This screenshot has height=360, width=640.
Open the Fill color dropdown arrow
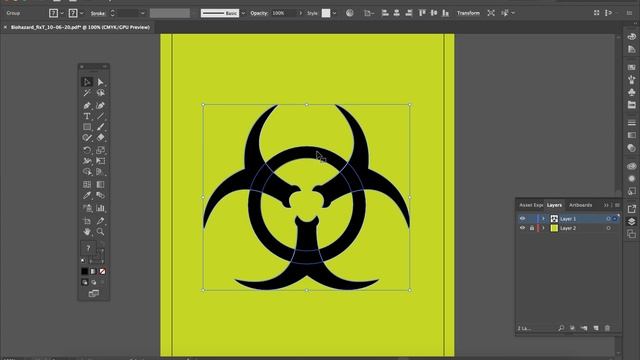[62, 13]
